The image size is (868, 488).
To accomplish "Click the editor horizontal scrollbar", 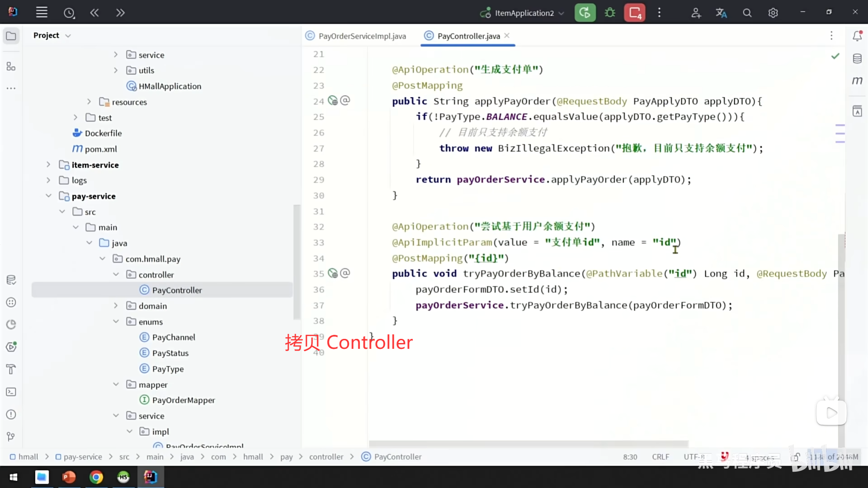I will point(528,443).
